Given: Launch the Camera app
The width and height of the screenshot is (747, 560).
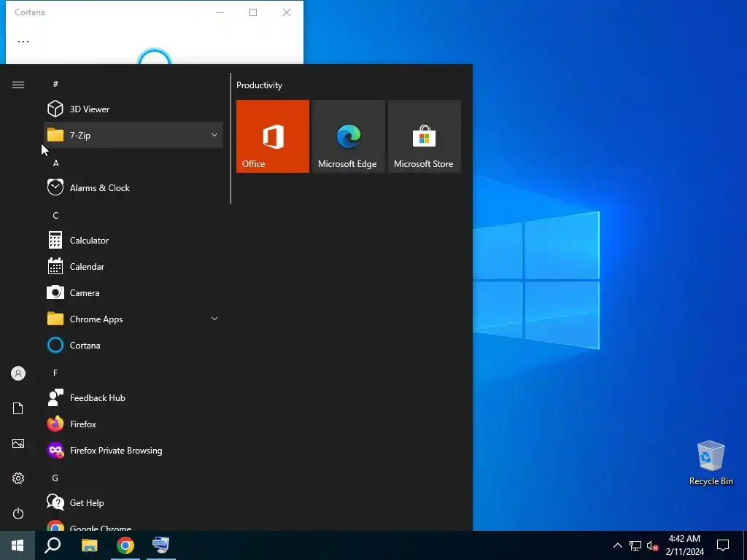Looking at the screenshot, I should [x=133, y=292].
